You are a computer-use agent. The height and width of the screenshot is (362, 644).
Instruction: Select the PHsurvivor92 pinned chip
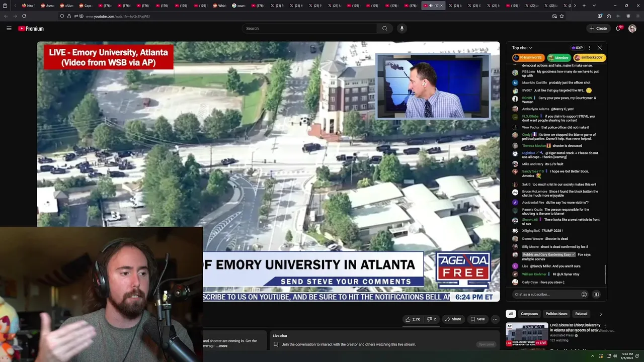tap(528, 58)
